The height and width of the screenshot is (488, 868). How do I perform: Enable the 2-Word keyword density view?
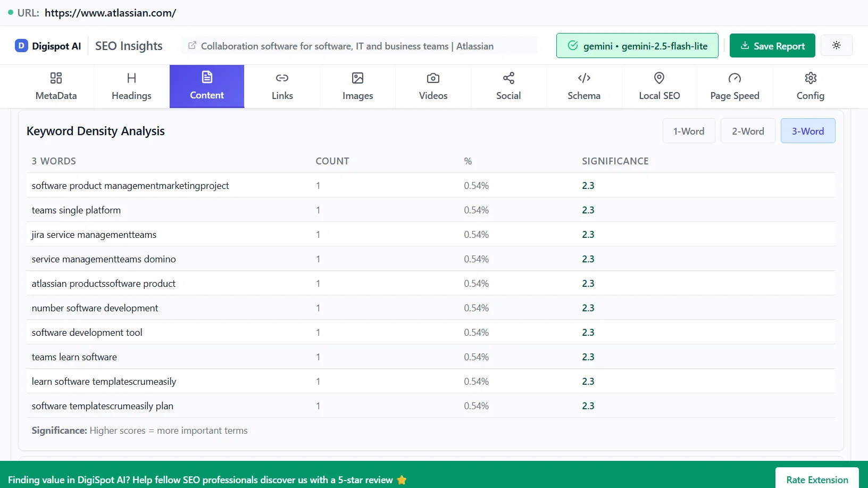pyautogui.click(x=747, y=130)
